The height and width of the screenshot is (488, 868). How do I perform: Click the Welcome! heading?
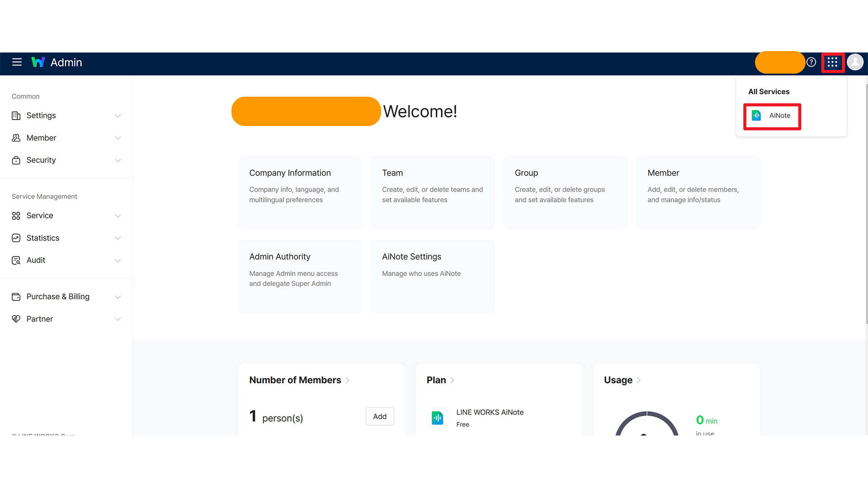coord(420,112)
